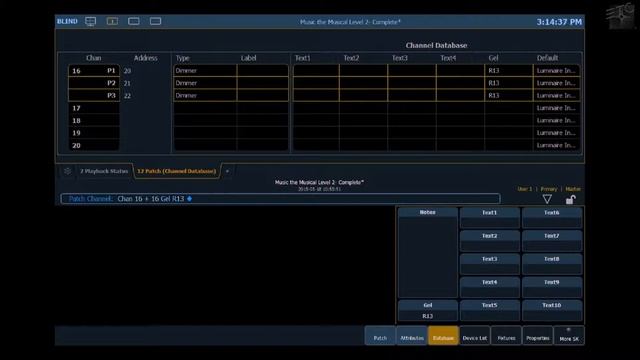This screenshot has height=360, width=640.
Task: Select the Text1 field button
Action: pos(490,218)
